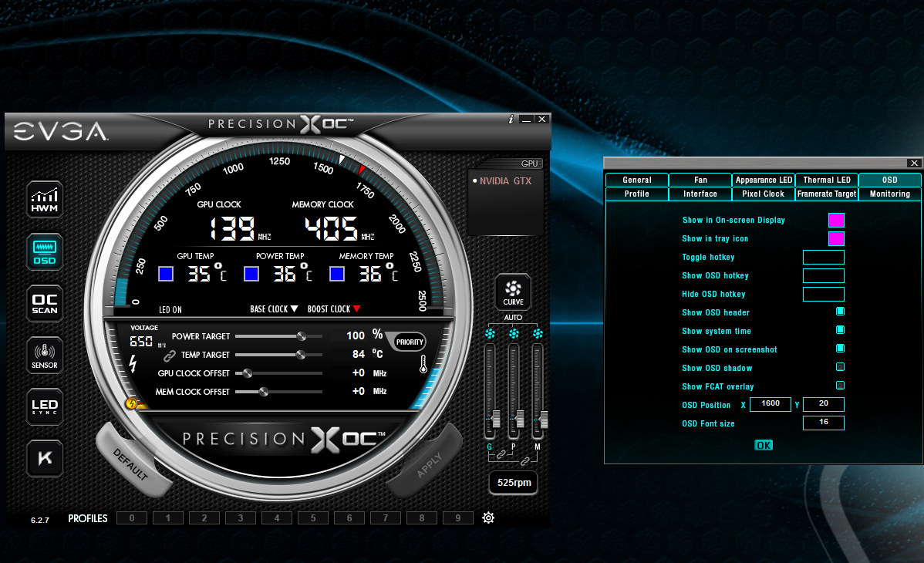Open LED Sync settings

click(44, 406)
